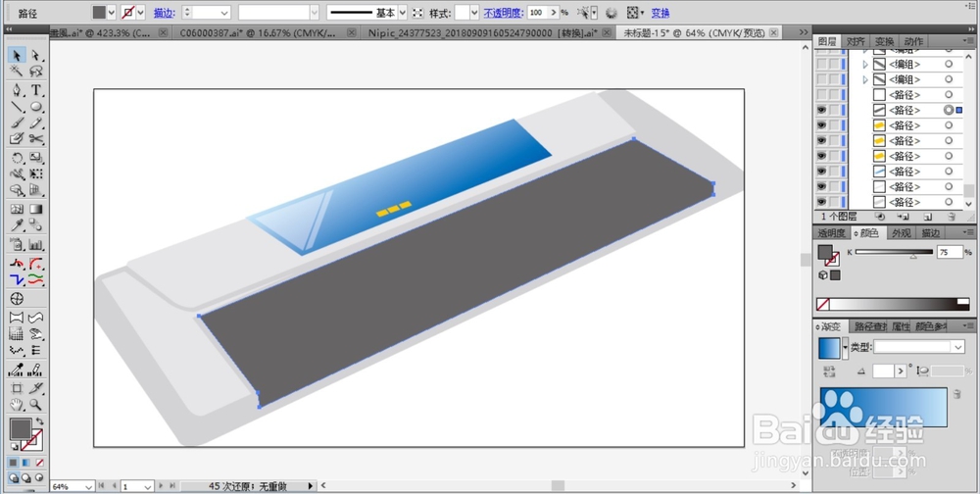Click the K slider in Color panel
Viewport: 980px width, 494px height.
894,252
